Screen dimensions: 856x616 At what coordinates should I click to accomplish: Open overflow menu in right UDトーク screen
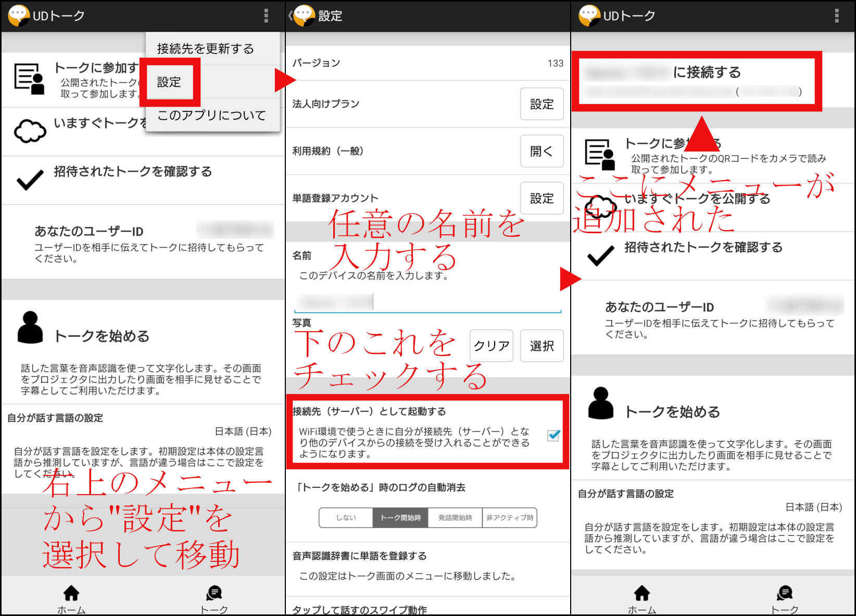(x=837, y=16)
